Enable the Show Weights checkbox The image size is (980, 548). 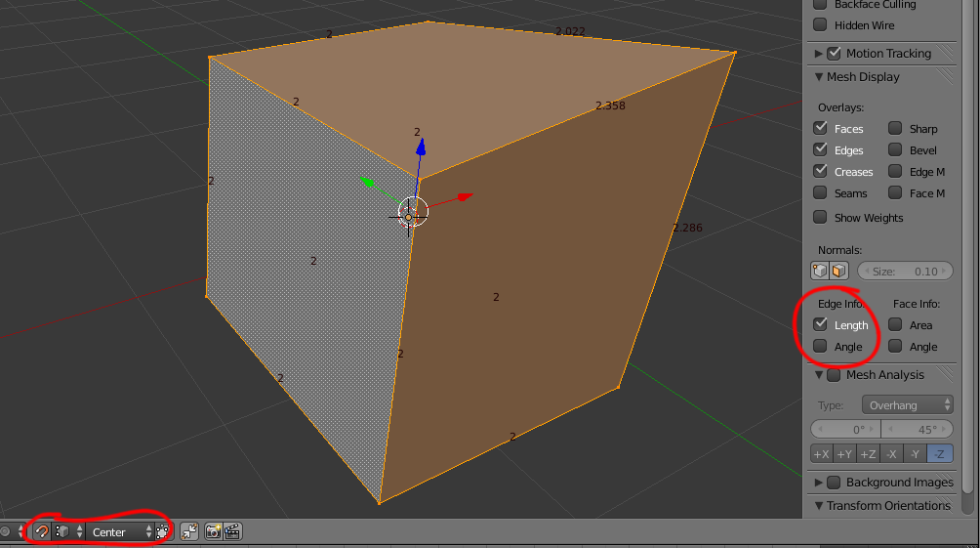(x=820, y=217)
